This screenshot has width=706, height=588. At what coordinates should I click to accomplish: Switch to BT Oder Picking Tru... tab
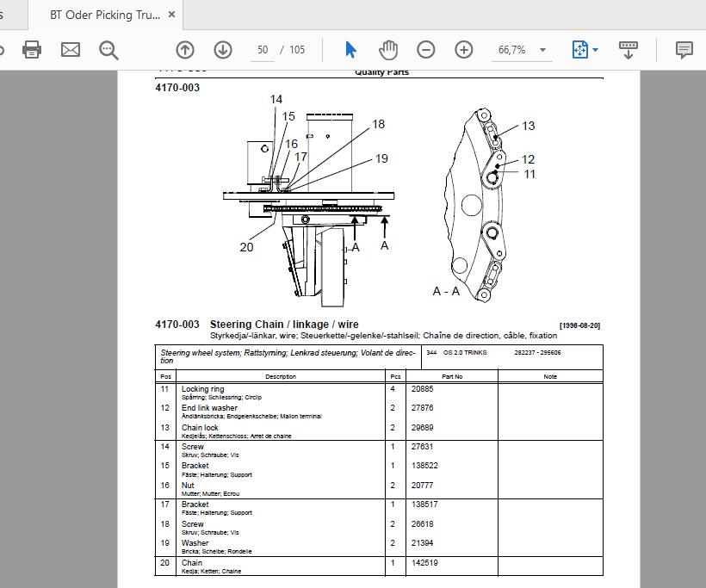pyautogui.click(x=105, y=15)
